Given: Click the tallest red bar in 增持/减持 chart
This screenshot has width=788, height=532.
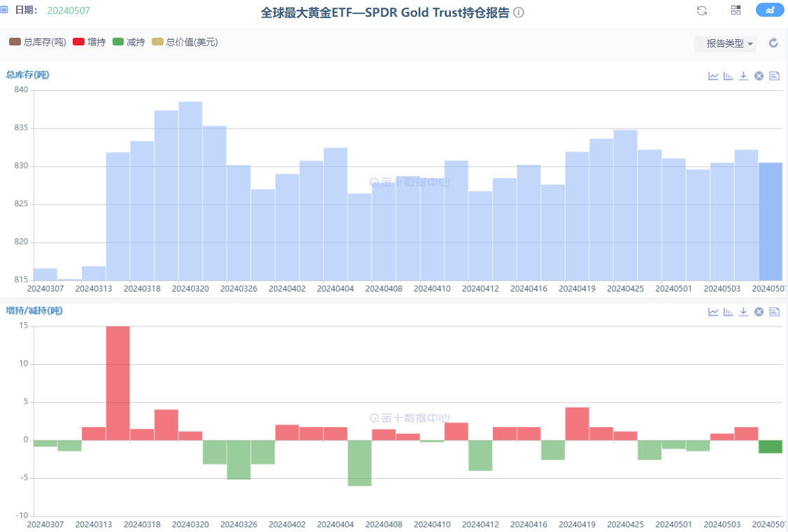Looking at the screenshot, I should (118, 383).
